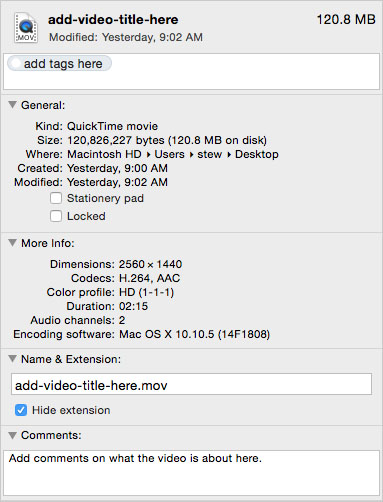Click the Audio channels value '2'
383x502 pixels.
(122, 320)
